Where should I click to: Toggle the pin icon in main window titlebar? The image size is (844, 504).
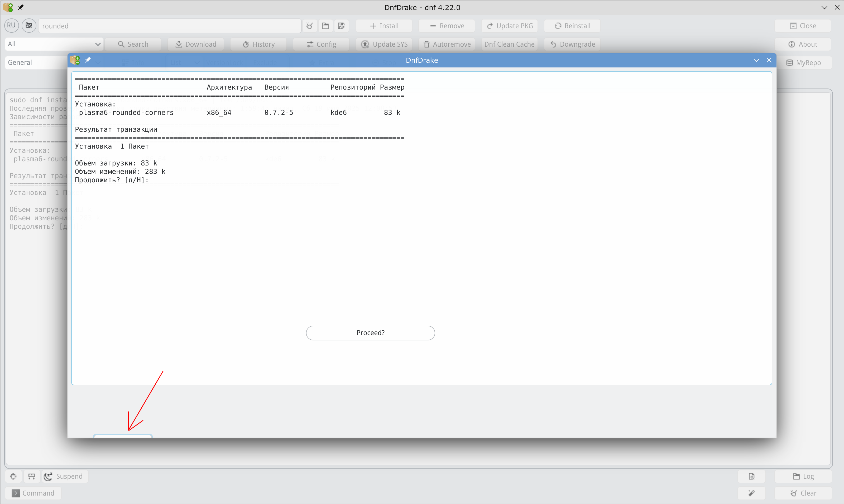[21, 7]
